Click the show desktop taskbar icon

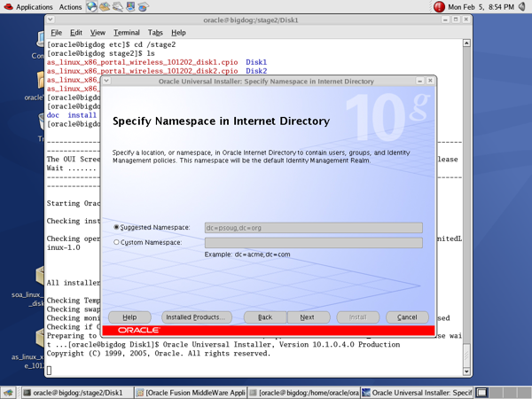coord(8,393)
